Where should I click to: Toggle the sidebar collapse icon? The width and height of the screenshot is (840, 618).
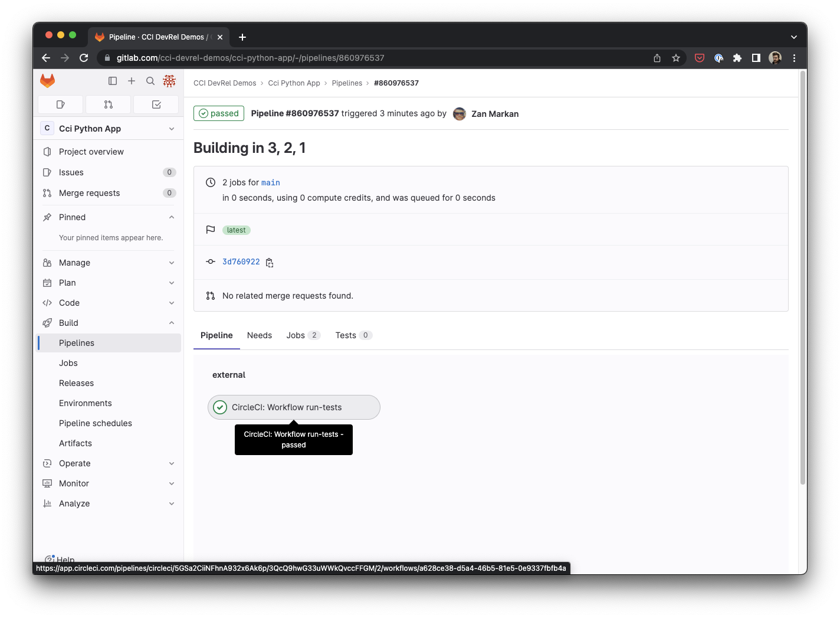(113, 81)
